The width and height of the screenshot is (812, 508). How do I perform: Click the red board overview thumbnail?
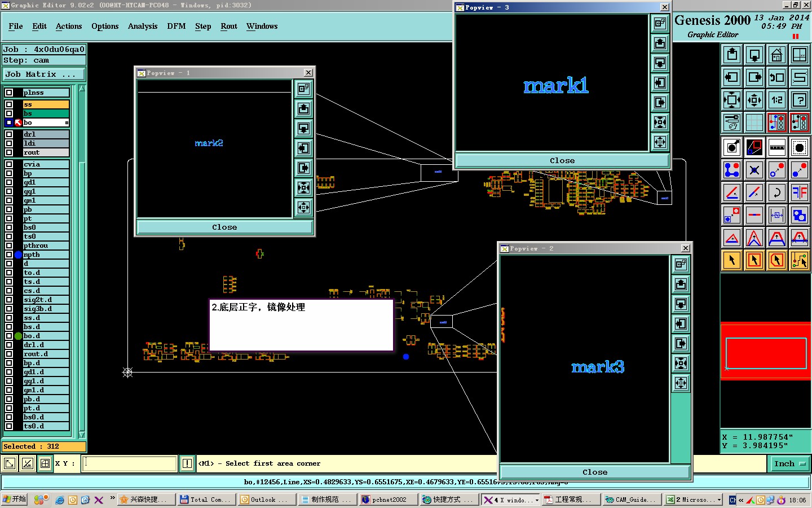(765, 351)
